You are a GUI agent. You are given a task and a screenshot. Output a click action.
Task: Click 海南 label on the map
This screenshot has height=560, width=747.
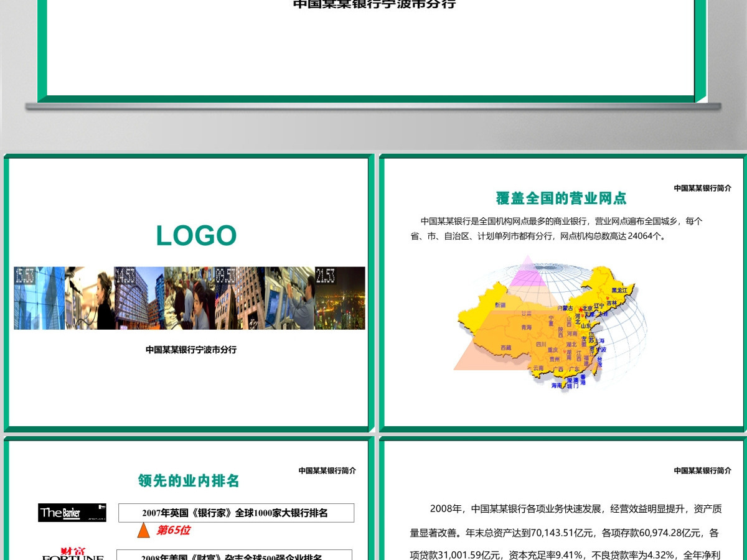click(557, 386)
